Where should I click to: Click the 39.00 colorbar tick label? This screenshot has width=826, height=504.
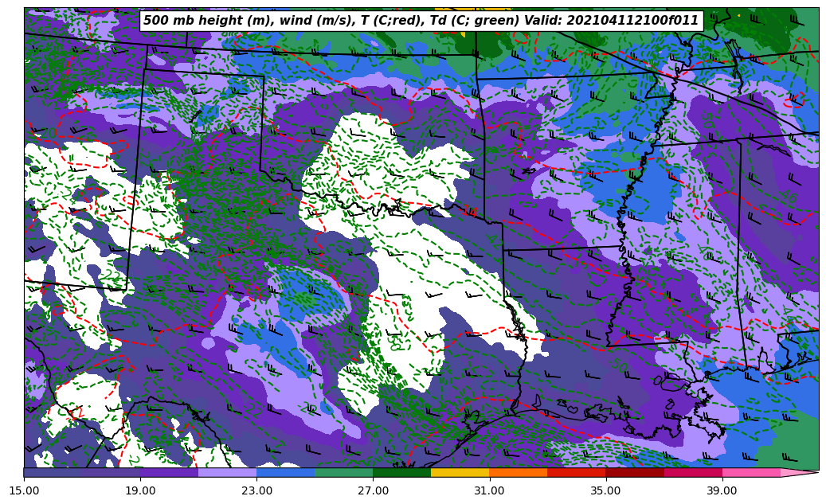722,491
